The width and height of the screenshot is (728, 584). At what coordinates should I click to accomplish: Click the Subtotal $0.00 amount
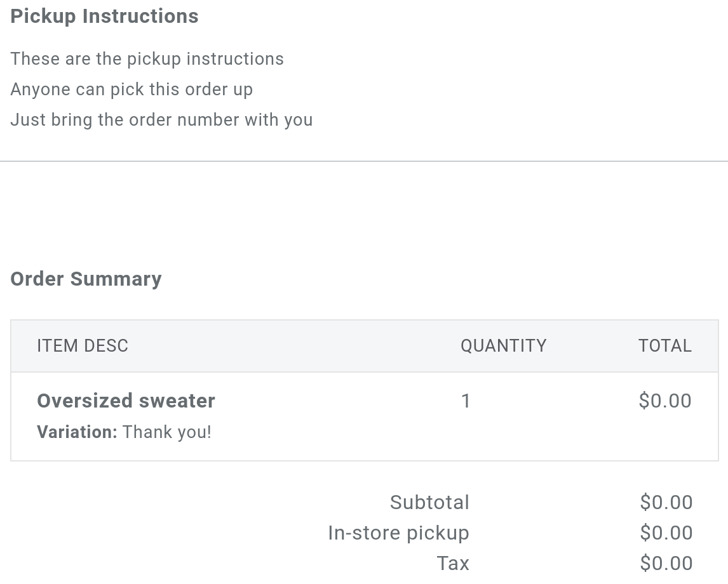(666, 503)
